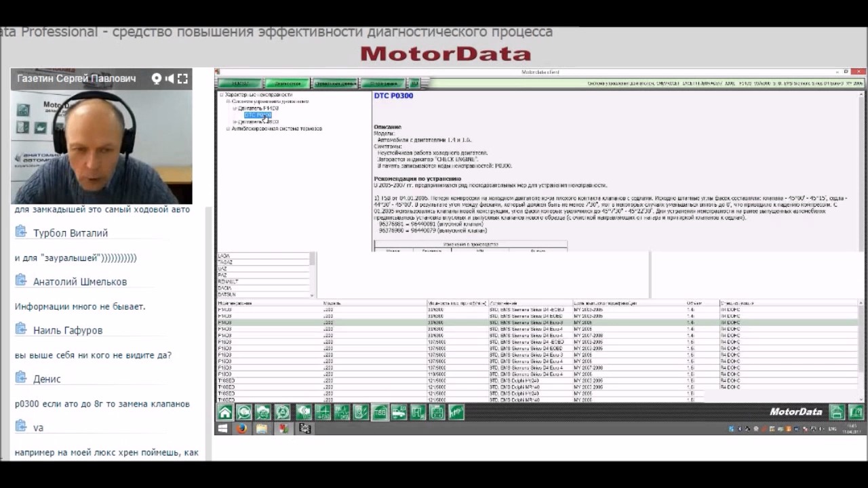Click the system tray clock
Viewport: 868px width, 488px height.
point(852,428)
